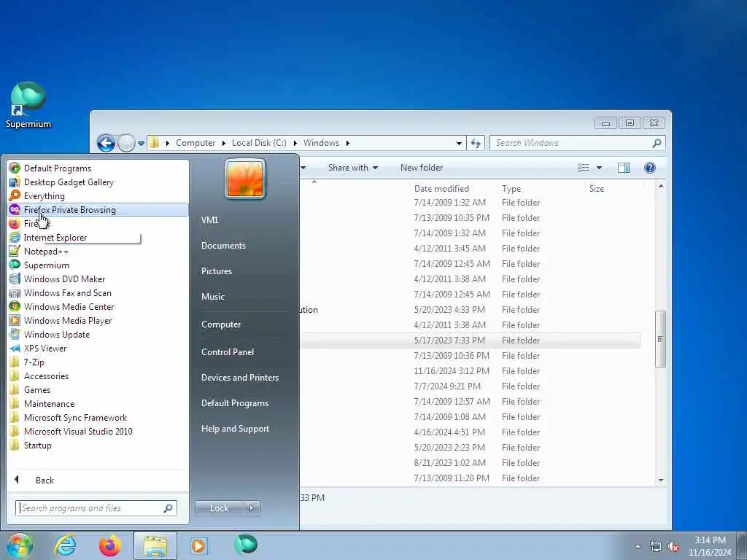Open address bar history dropdown

[459, 143]
